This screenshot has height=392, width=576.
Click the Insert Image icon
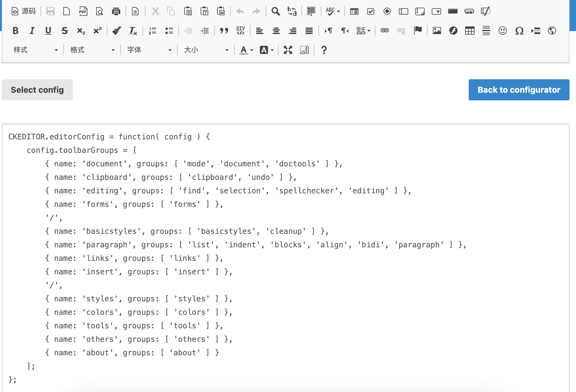tap(437, 31)
